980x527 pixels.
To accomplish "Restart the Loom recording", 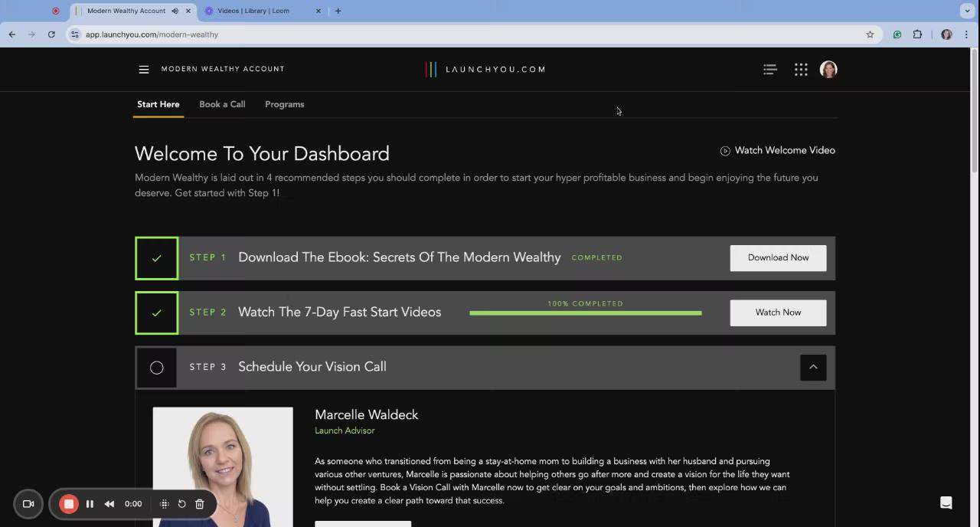I will point(182,504).
